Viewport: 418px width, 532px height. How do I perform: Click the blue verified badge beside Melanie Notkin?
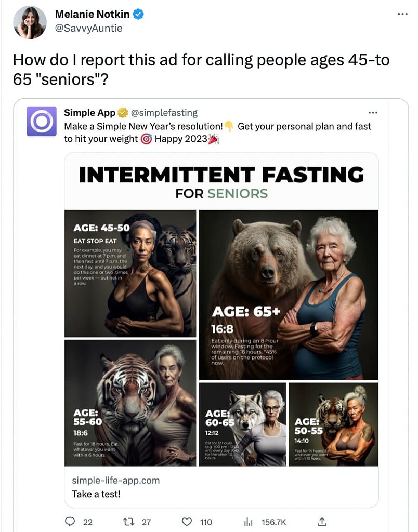click(138, 15)
